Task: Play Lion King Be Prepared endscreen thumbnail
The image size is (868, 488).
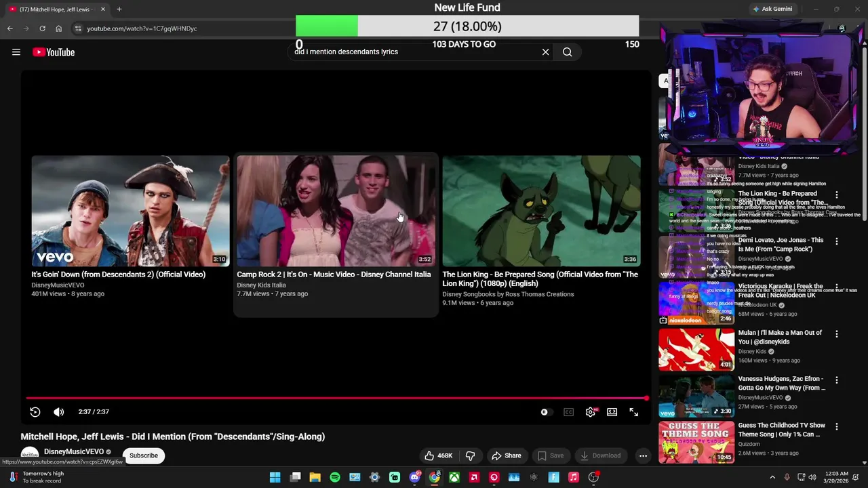Action: pyautogui.click(x=541, y=211)
